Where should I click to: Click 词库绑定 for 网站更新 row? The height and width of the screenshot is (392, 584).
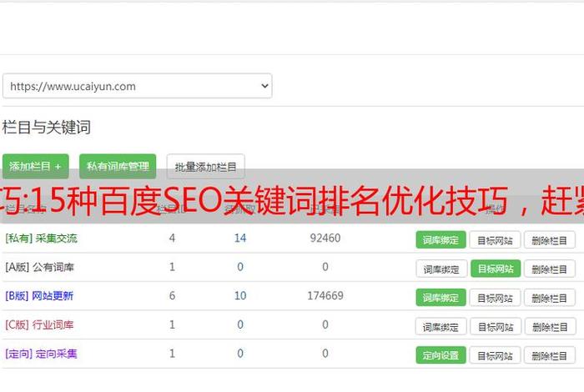(x=441, y=298)
